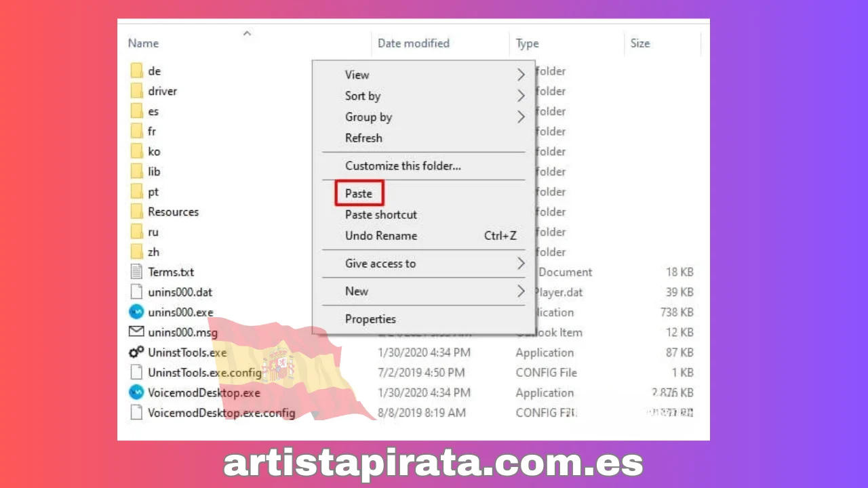The height and width of the screenshot is (488, 868).
Task: Click the 87 KB size value
Action: [x=679, y=352]
